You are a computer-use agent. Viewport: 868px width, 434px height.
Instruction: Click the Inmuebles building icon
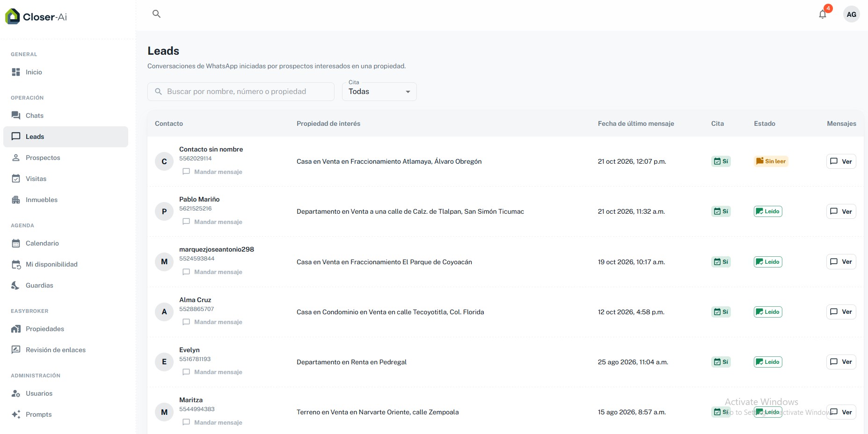coord(16,200)
